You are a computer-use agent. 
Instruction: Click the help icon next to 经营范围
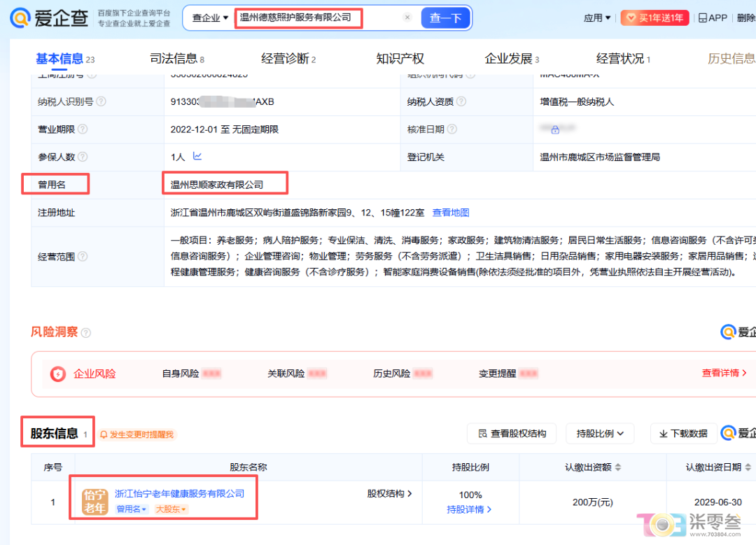point(83,256)
